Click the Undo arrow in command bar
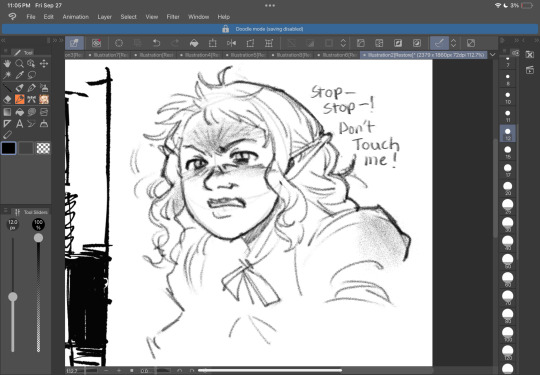This screenshot has width=540, height=375. coord(156,43)
